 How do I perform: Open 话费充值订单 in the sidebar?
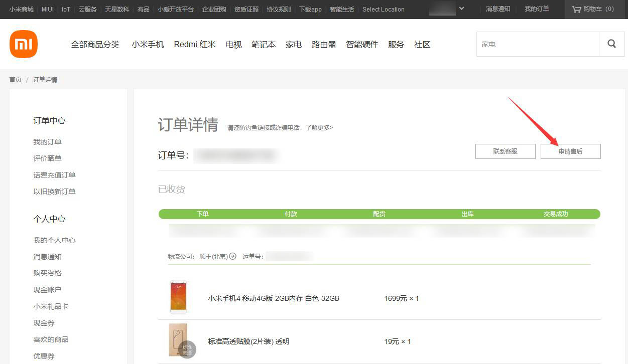click(x=54, y=175)
